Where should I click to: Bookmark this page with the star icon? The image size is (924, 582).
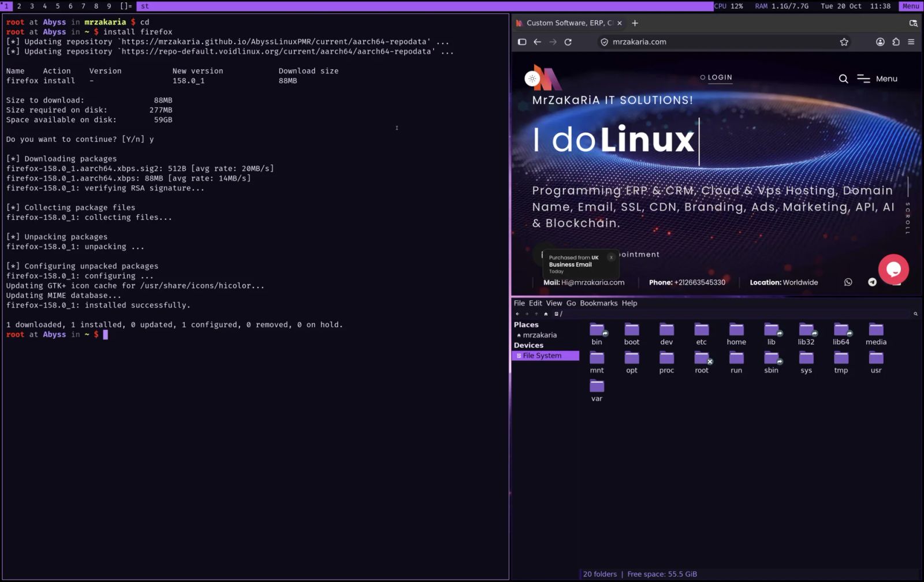click(x=844, y=42)
